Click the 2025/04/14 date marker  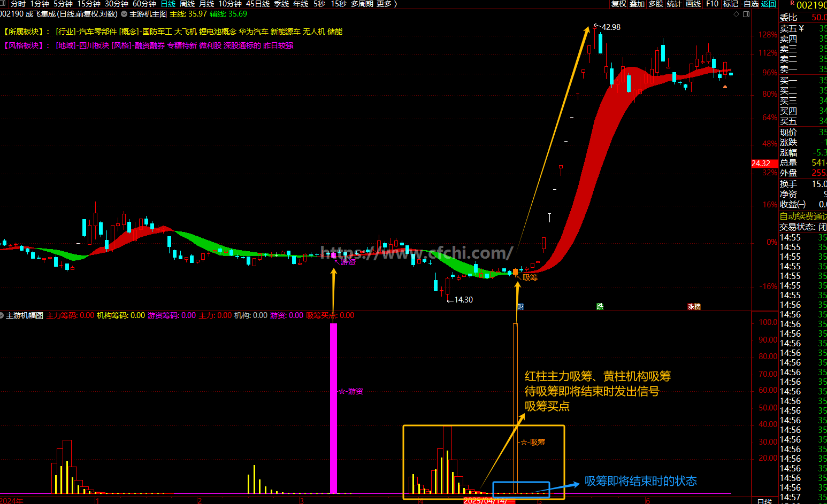coord(489,500)
